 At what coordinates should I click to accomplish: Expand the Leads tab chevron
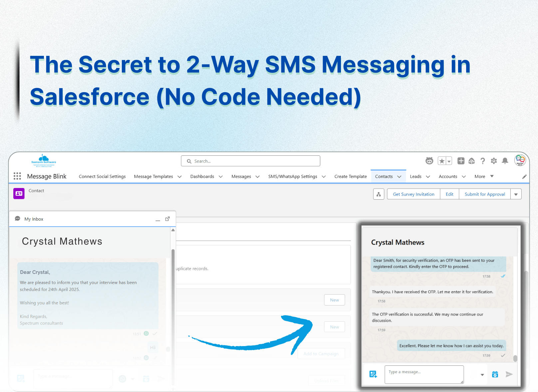428,177
